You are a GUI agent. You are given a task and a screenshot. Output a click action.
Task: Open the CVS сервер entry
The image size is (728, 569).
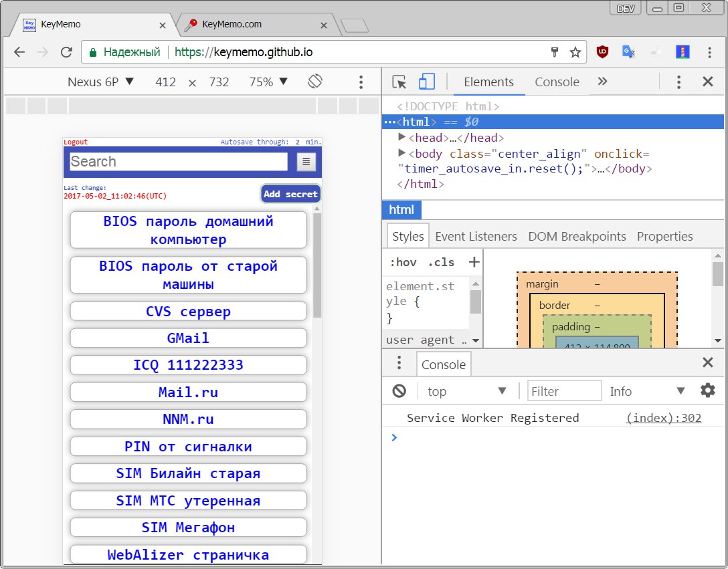point(188,311)
